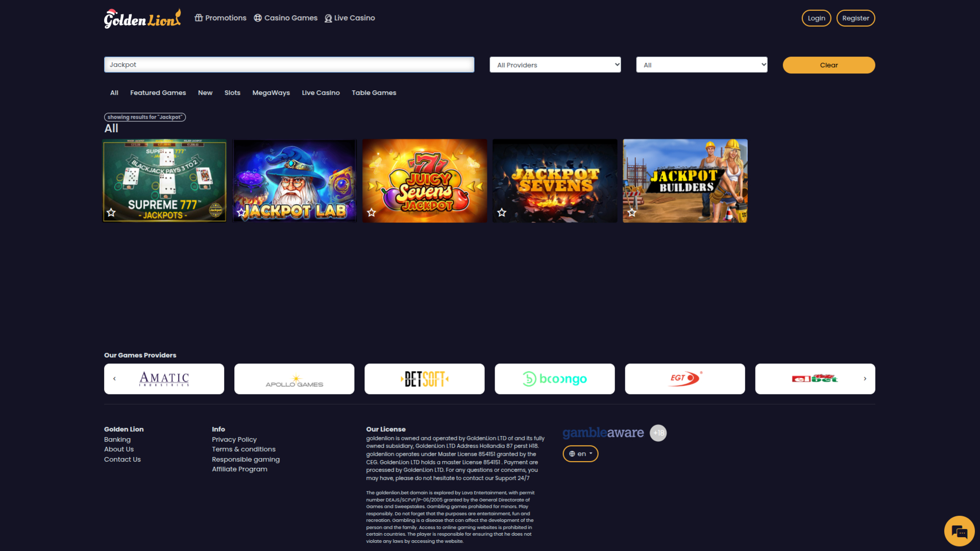980x551 pixels.
Task: Click the globe icon in the language selector
Action: pos(572,453)
